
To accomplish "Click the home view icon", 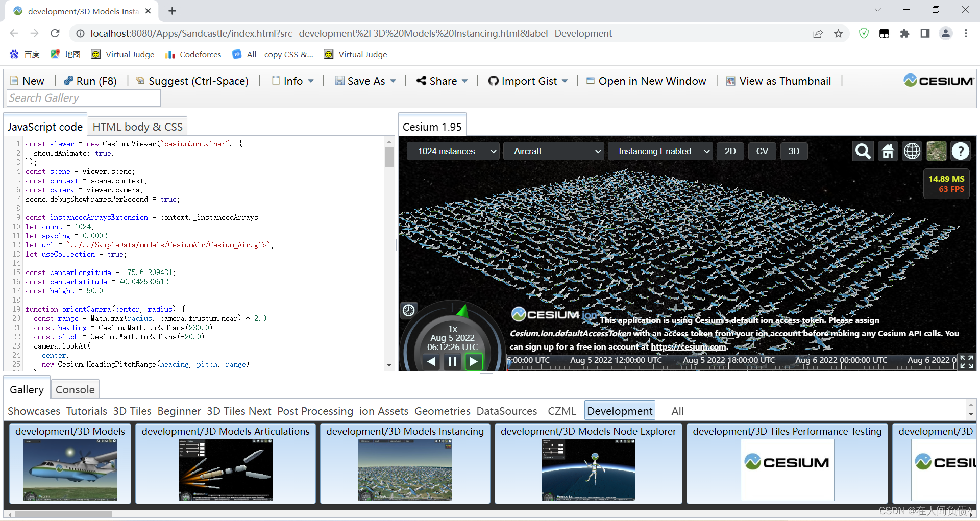I will tap(888, 152).
